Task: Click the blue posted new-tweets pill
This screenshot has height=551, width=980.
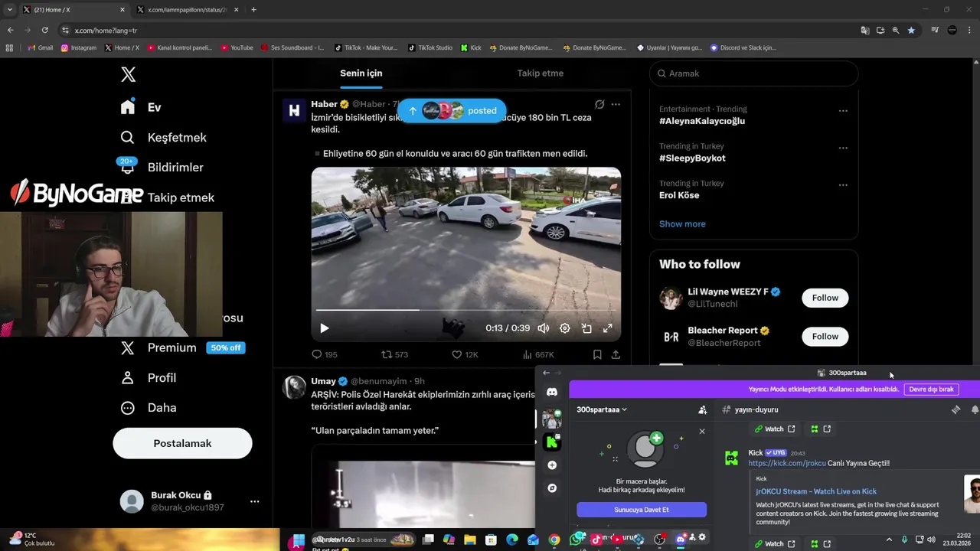Action: click(452, 111)
